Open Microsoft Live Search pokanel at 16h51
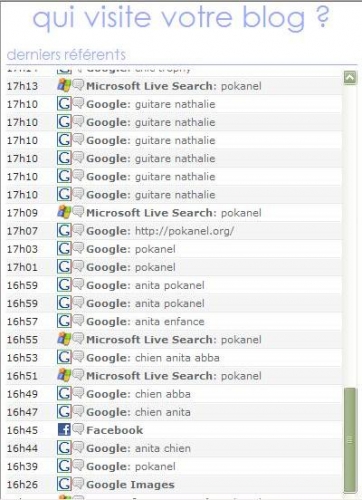 pyautogui.click(x=174, y=376)
